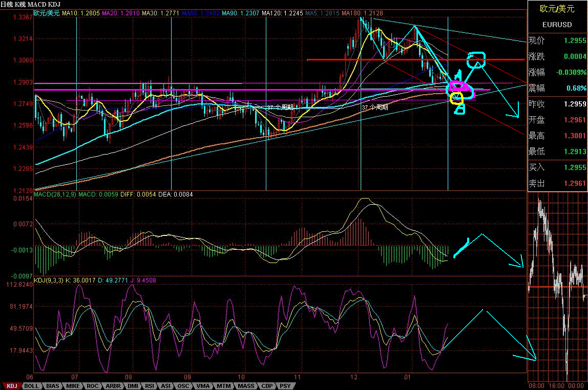The image size is (588, 390).
Task: Click the 涨幅 value -0.0309%
Action: [x=572, y=72]
